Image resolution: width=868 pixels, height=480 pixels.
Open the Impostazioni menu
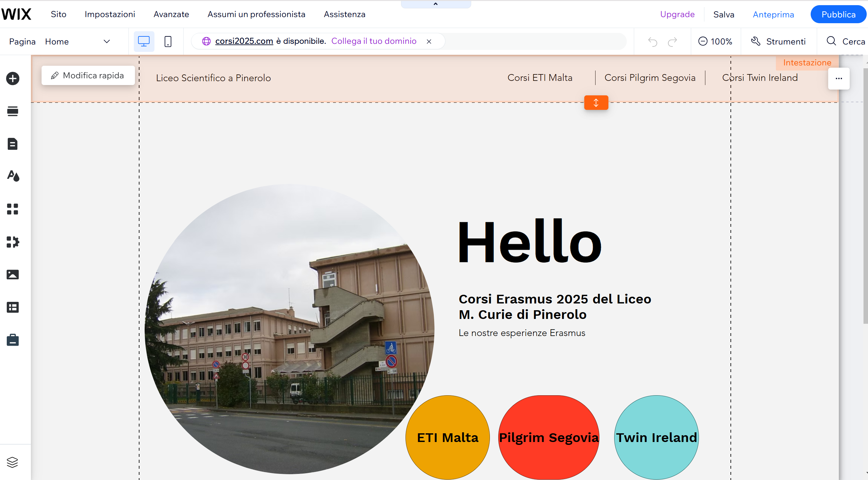point(110,14)
